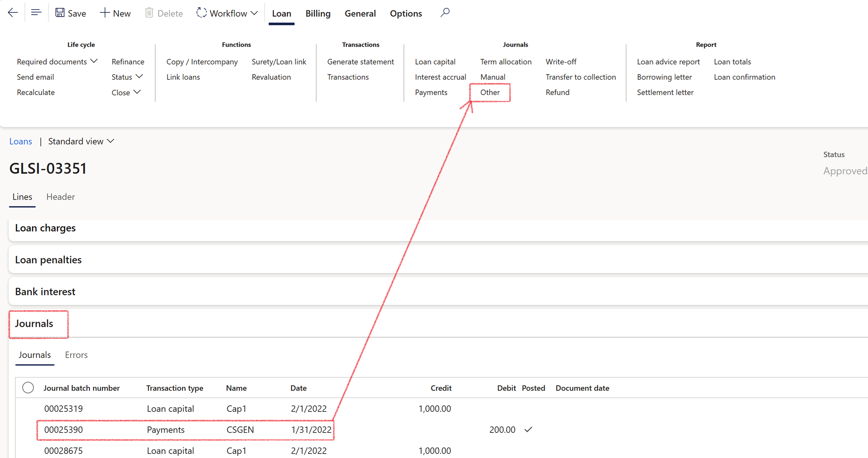Click the back arrow icon
This screenshot has height=458, width=868.
[x=13, y=13]
